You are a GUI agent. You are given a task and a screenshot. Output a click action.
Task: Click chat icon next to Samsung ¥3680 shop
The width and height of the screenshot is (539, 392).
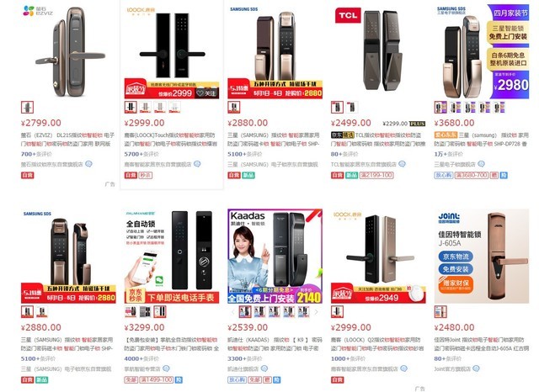(x=481, y=164)
